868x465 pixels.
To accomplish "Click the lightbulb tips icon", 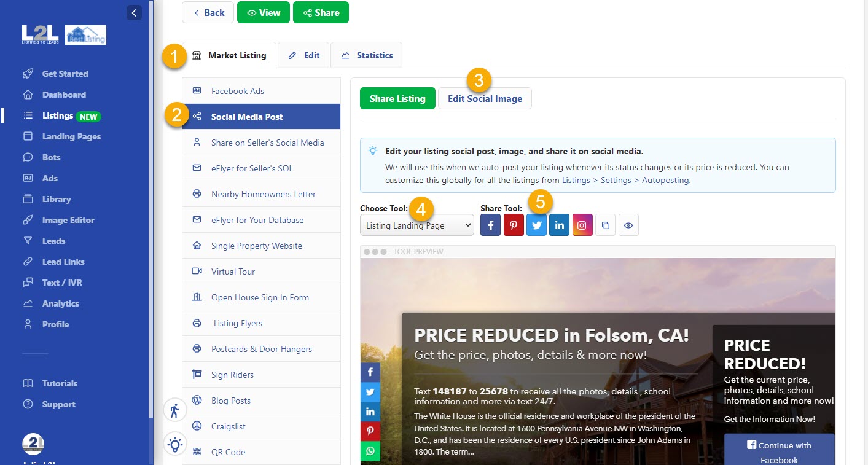I will point(174,444).
